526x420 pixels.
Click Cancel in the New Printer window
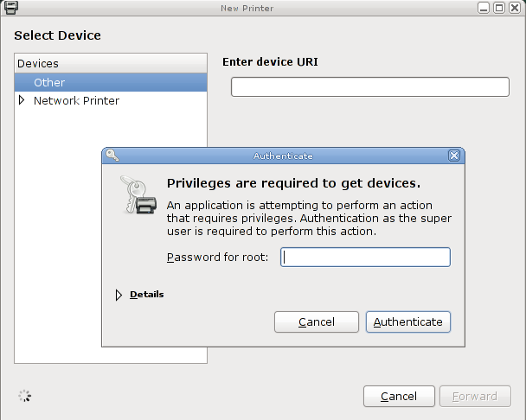[399, 397]
